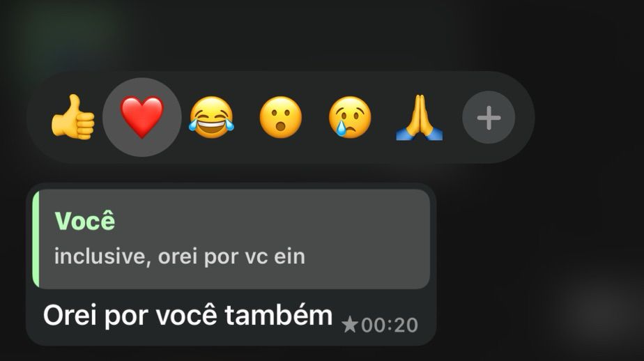The width and height of the screenshot is (644, 361).
Task: React with the thumbs up emoji
Action: tap(72, 118)
